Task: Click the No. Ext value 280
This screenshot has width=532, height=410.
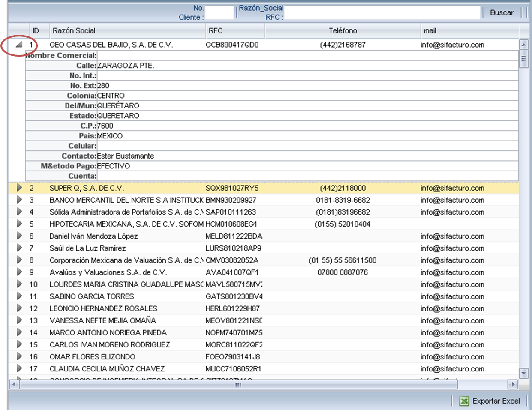Action: click(x=103, y=86)
